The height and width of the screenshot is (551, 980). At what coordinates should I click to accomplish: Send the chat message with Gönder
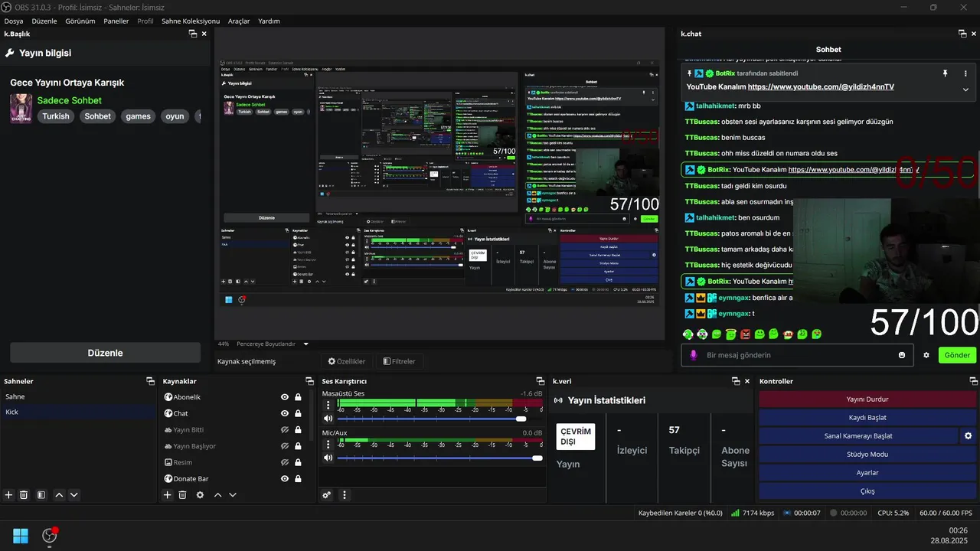tap(957, 355)
